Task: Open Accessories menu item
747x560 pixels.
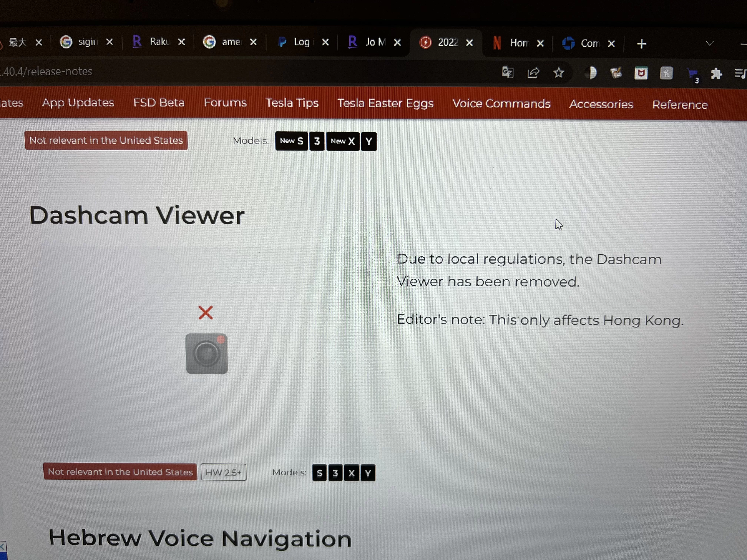Action: 601,104
